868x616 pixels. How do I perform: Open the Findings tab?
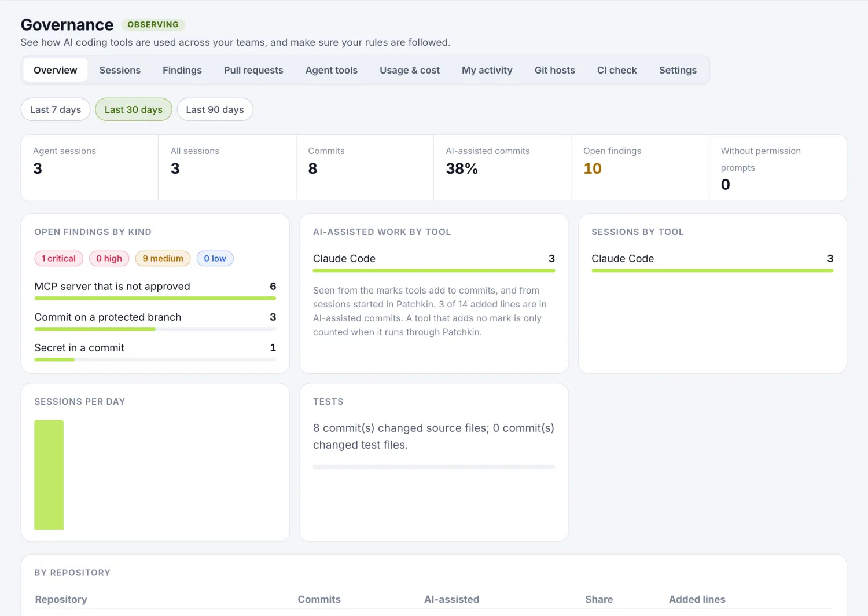point(182,70)
